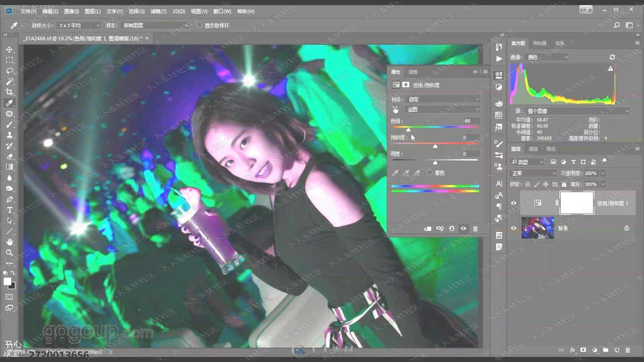Open the layer filter Kind dropdown
644x362 pixels.
(x=527, y=162)
